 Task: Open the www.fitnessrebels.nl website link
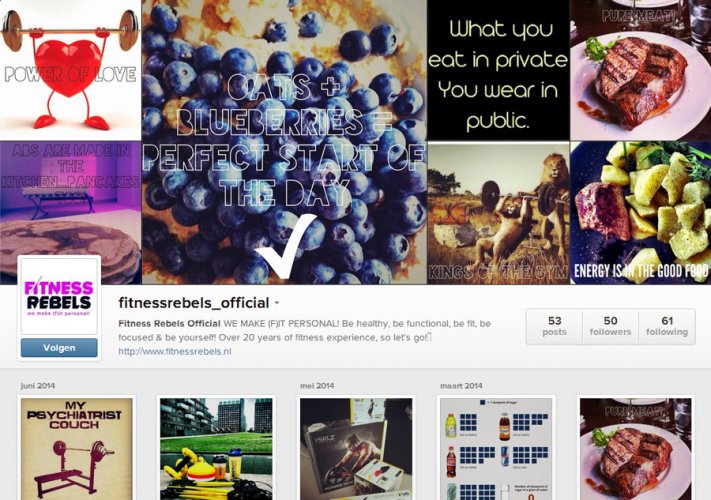pos(175,351)
